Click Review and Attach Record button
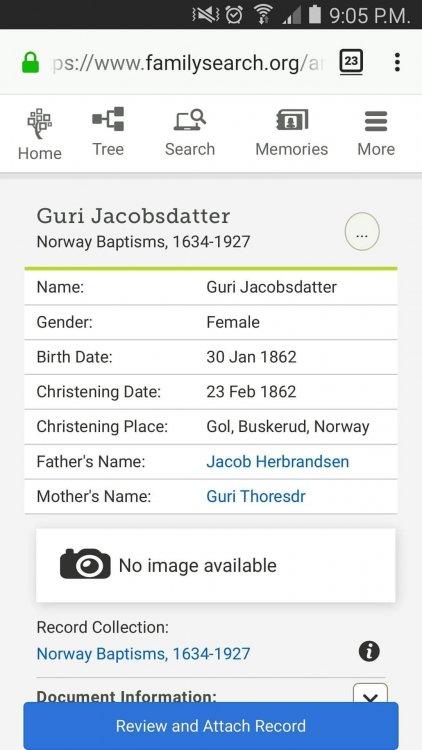422x750 pixels. point(211,726)
